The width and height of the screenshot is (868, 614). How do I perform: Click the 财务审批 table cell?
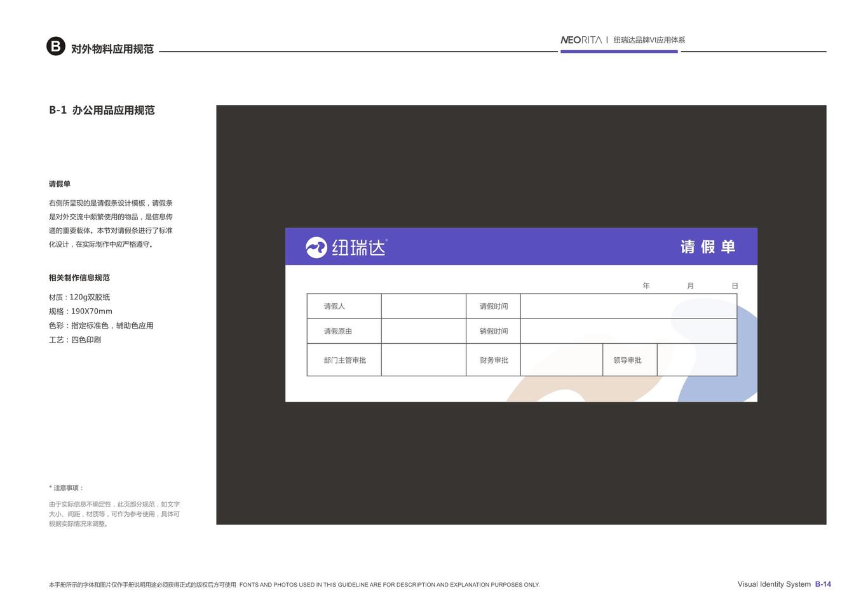(494, 360)
